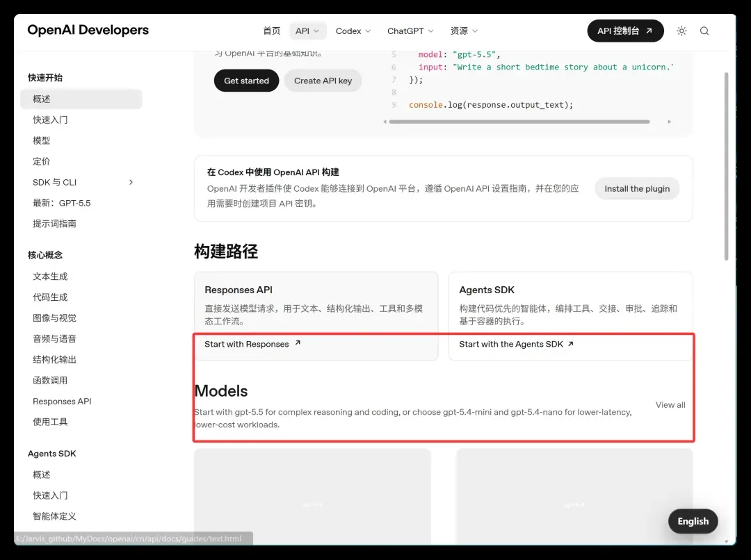Open the API dropdown in the top navigation

click(x=307, y=31)
